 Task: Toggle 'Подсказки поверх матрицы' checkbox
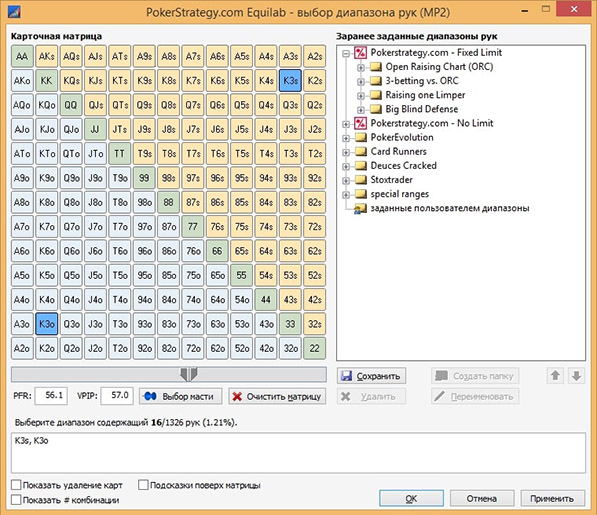(x=143, y=485)
